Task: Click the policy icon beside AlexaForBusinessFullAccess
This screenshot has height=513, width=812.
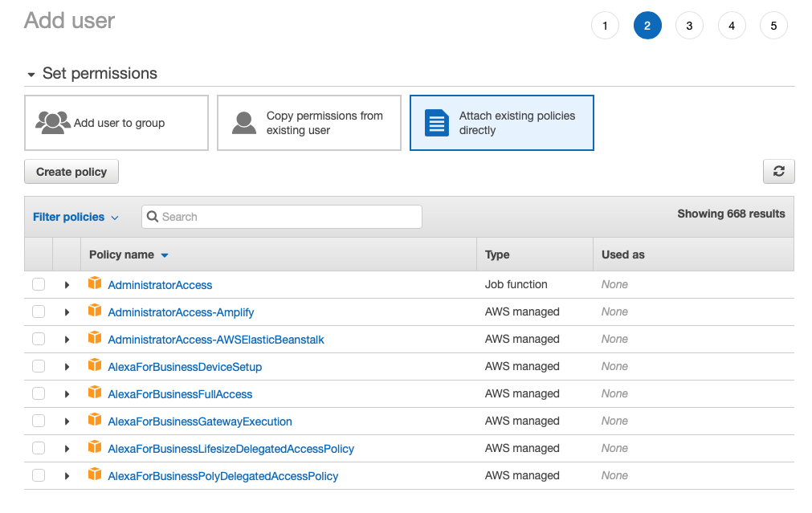Action: (x=95, y=393)
